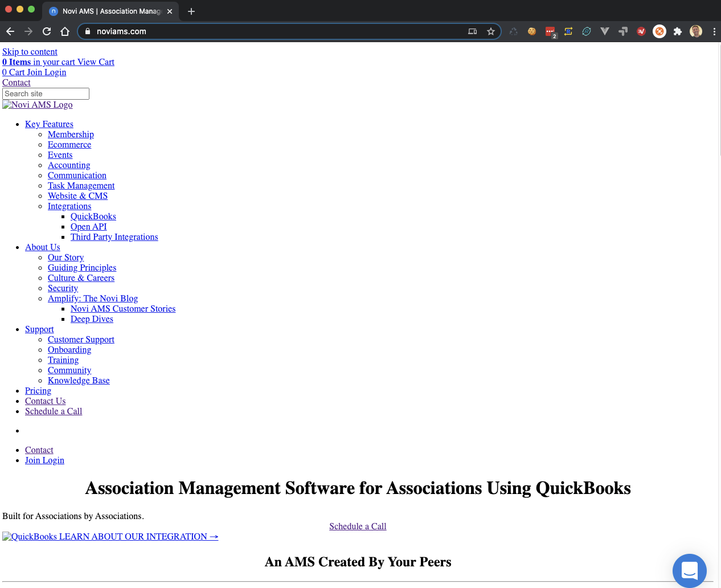Reload the noviams.com page
721x588 pixels.
[x=47, y=31]
